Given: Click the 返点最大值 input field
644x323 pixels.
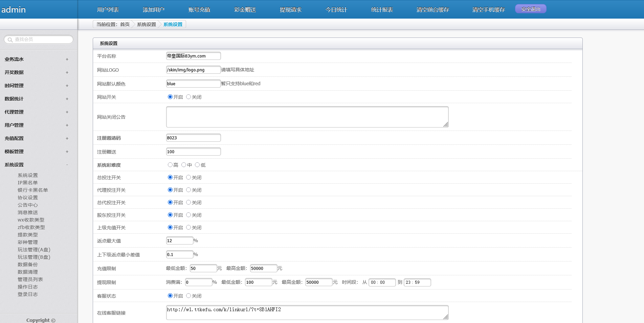Looking at the screenshot, I should [180, 240].
